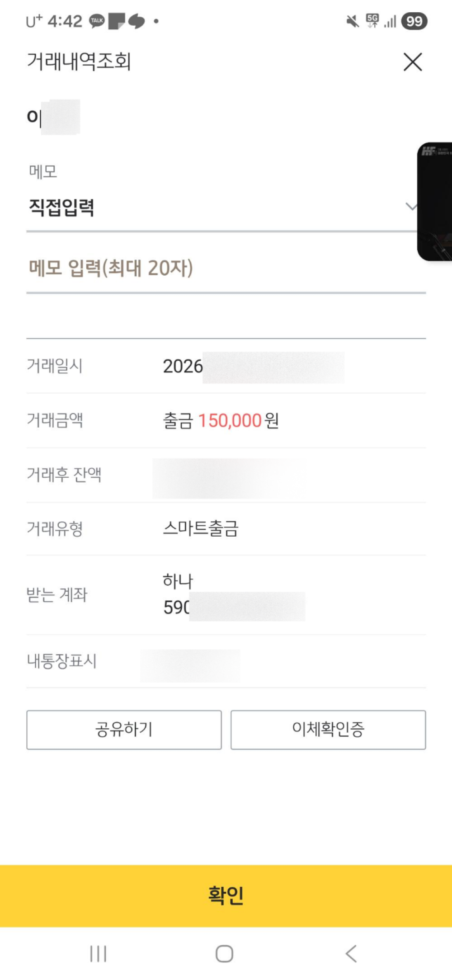Open the floating video thumbnail overlay

pyautogui.click(x=435, y=202)
